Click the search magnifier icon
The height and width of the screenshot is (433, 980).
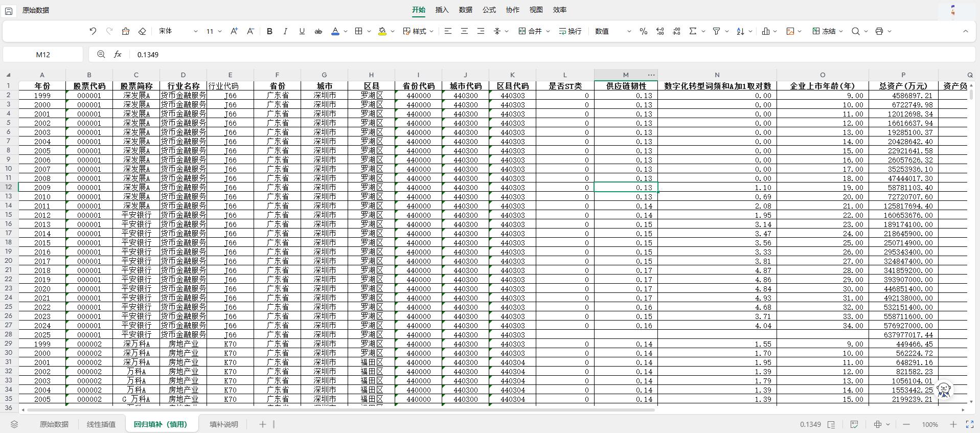click(x=855, y=31)
